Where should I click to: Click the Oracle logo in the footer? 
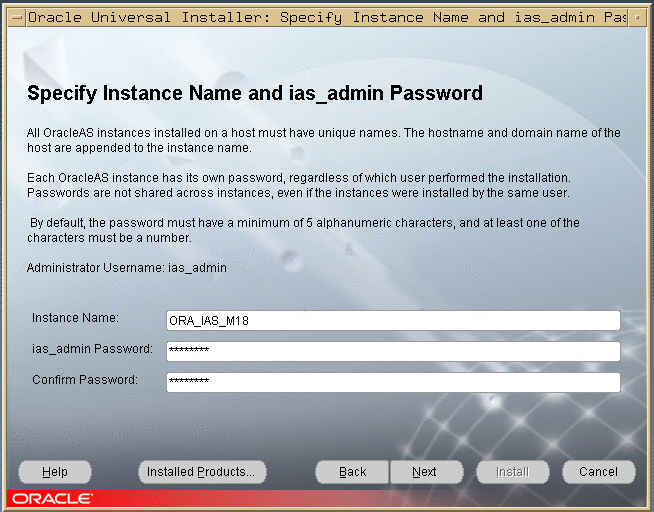pos(53,499)
